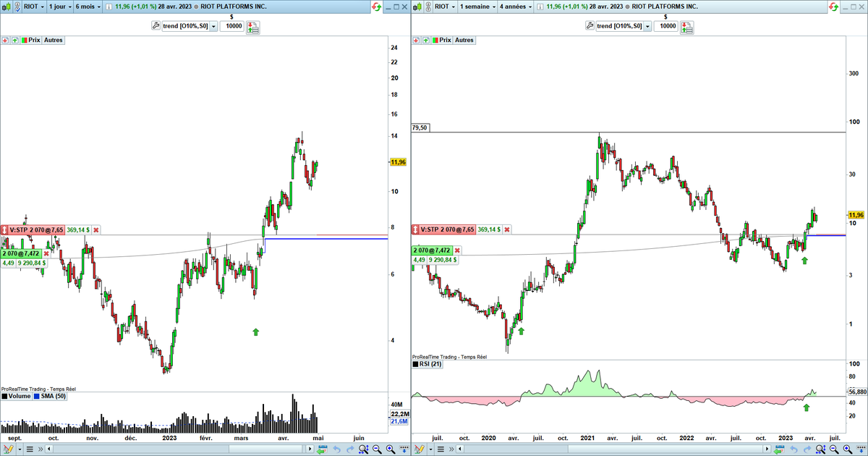Image resolution: width=868 pixels, height=456 pixels.
Task: Click the RSI (21) label
Action: [432, 364]
